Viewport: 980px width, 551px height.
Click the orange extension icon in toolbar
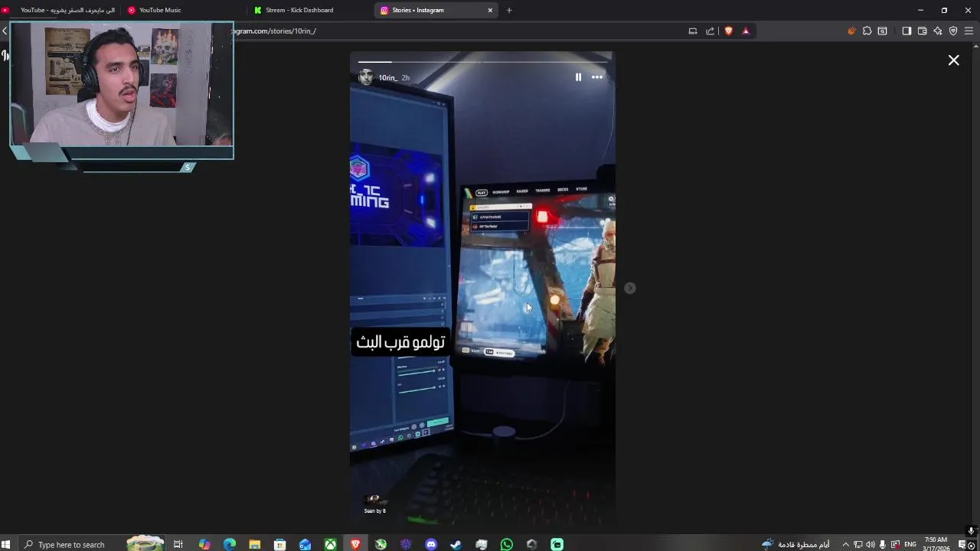point(851,31)
